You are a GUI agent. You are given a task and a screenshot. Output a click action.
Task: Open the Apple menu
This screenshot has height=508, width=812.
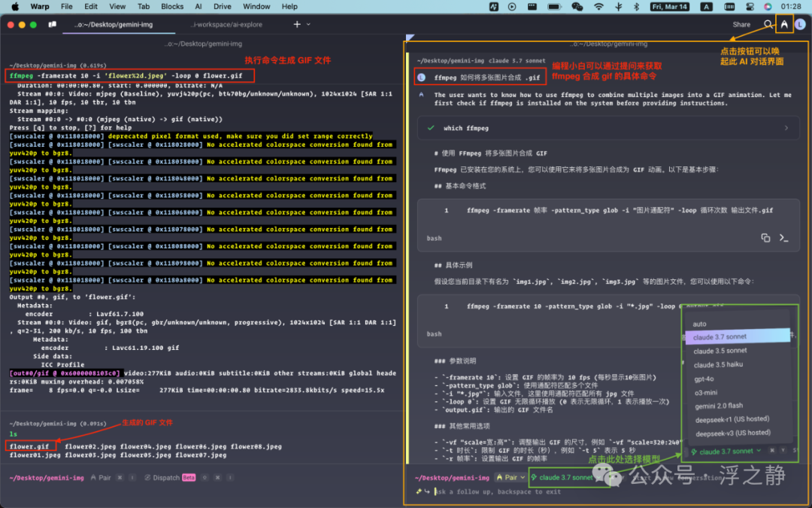coord(15,7)
